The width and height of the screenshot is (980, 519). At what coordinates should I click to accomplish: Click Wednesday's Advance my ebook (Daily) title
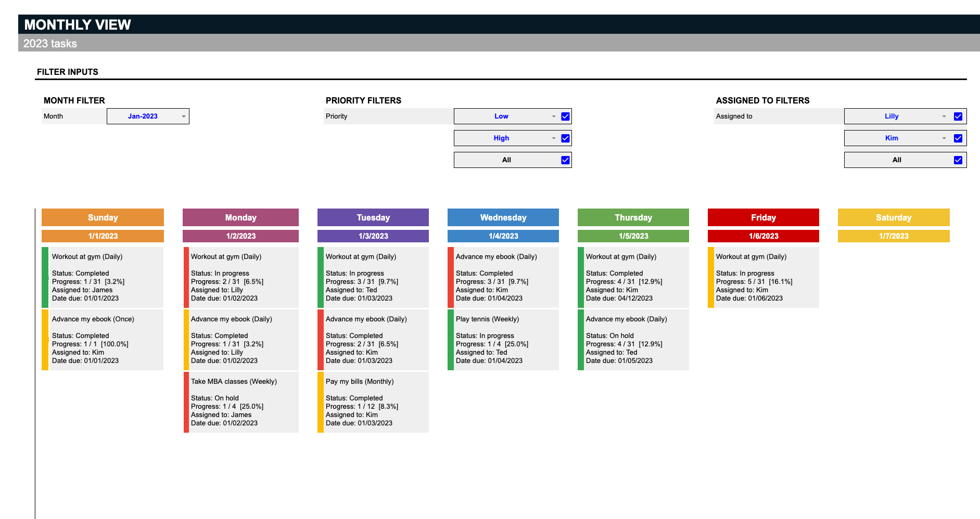tap(496, 256)
